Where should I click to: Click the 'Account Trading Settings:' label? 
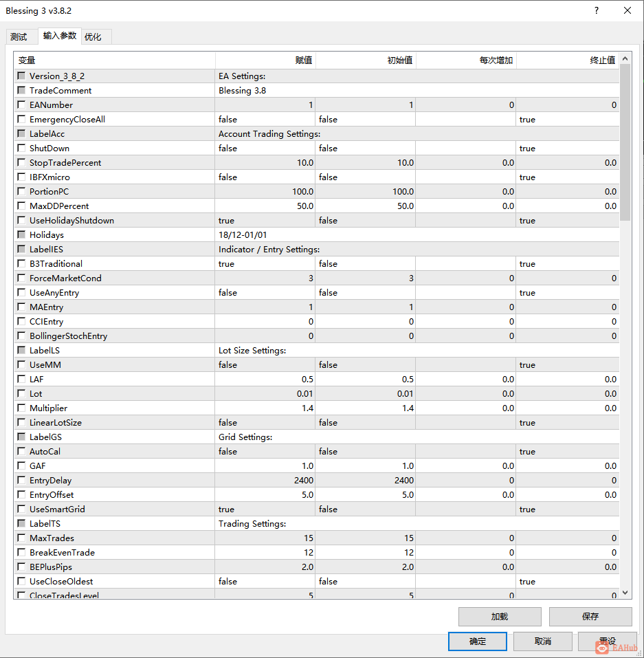coord(269,134)
